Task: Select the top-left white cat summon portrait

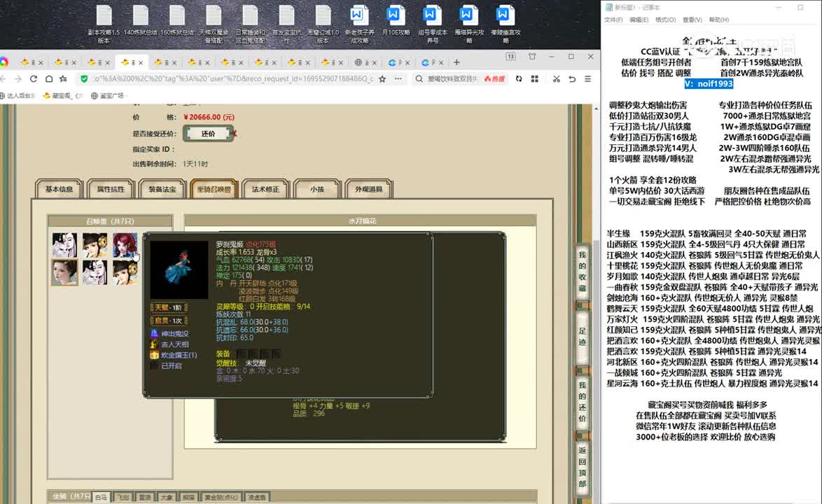Action: [x=64, y=245]
